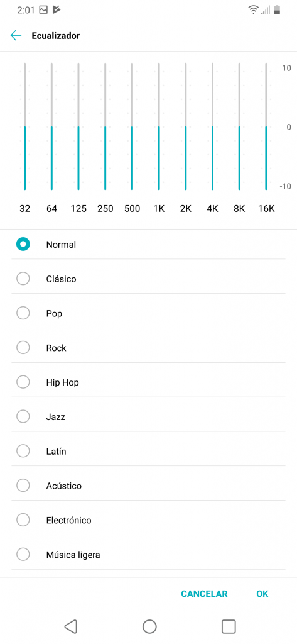
Task: Tap the Wi-Fi status icon
Action: point(253,10)
